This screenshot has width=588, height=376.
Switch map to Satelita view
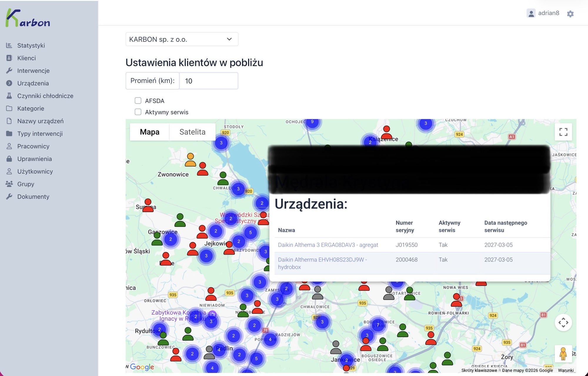click(192, 132)
